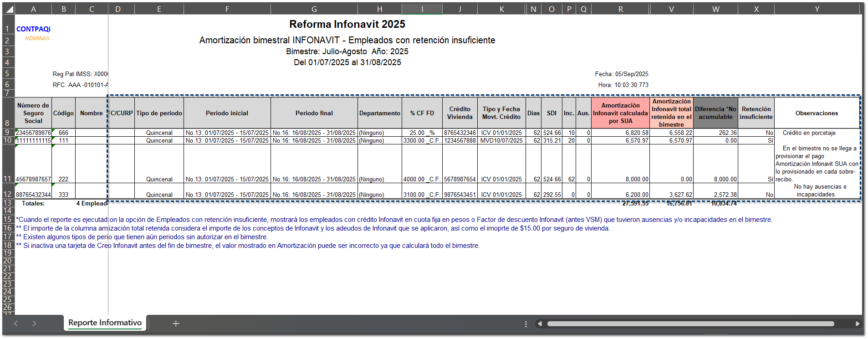
Task: Click the three-dot tab bar splitter handle
Action: point(526,324)
